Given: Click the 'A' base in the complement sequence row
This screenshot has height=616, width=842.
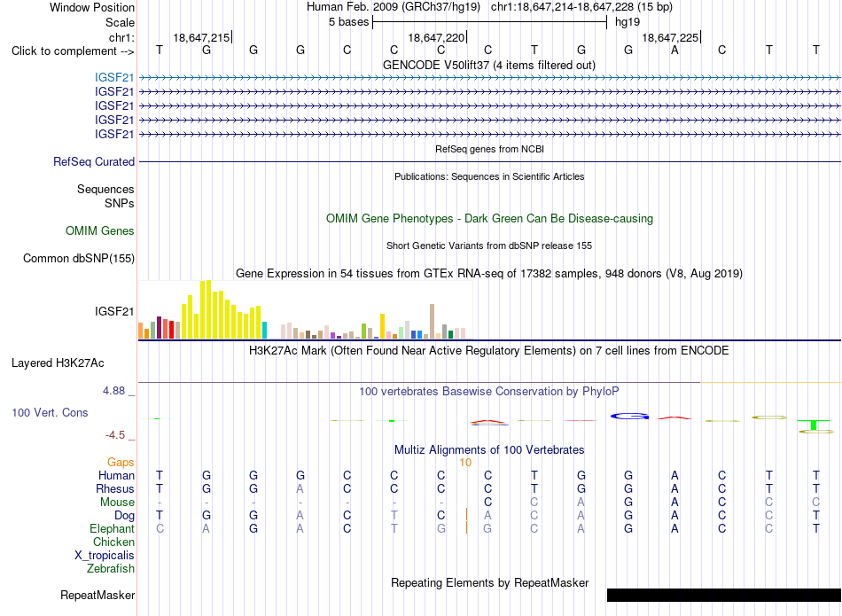Looking at the screenshot, I should coord(675,50).
